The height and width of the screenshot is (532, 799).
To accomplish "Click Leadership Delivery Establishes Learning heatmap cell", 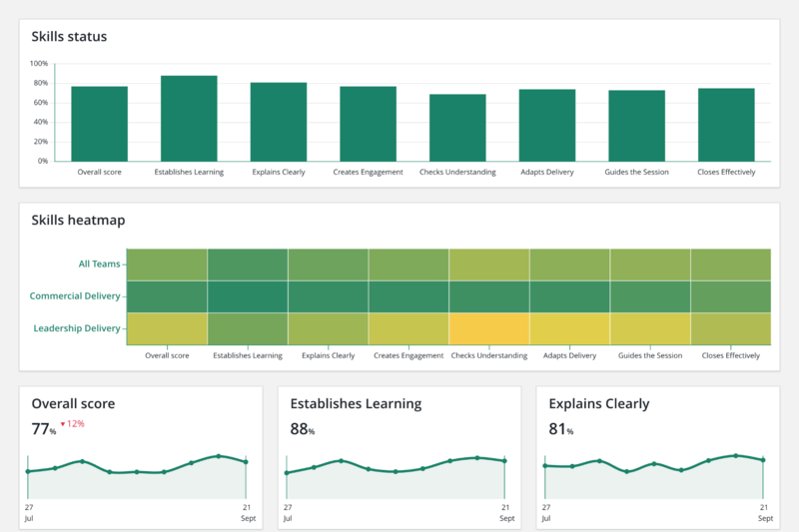I will pos(248,328).
